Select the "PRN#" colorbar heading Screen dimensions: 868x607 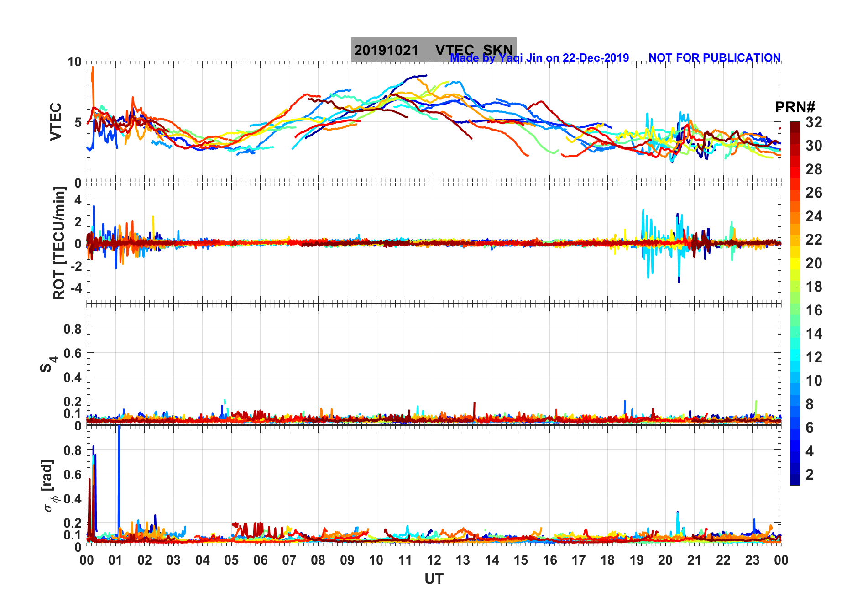(795, 107)
